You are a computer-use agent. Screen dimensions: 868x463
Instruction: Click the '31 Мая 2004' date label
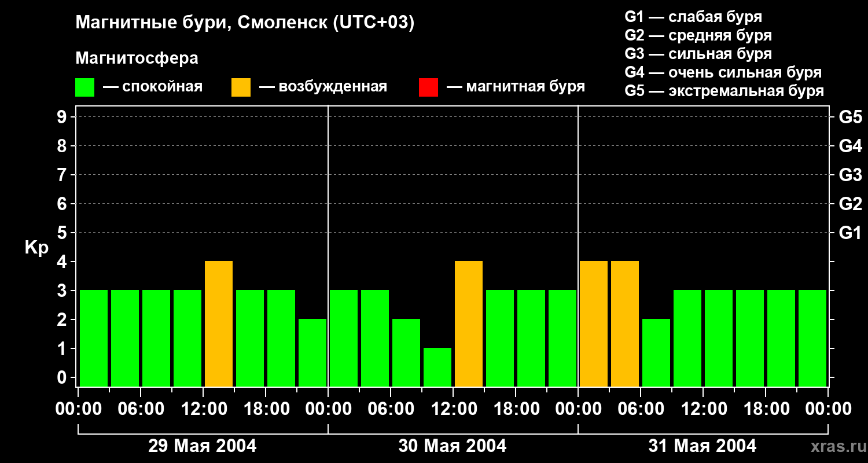pos(703,446)
